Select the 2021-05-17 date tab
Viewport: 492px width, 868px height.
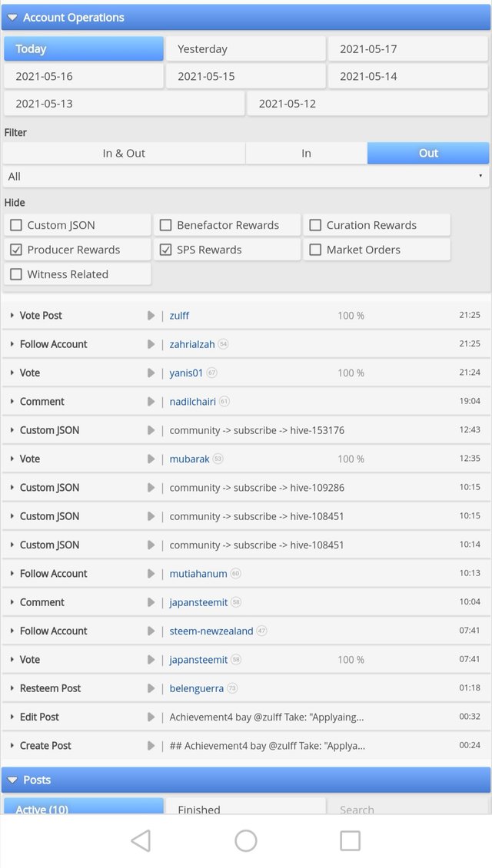(408, 48)
